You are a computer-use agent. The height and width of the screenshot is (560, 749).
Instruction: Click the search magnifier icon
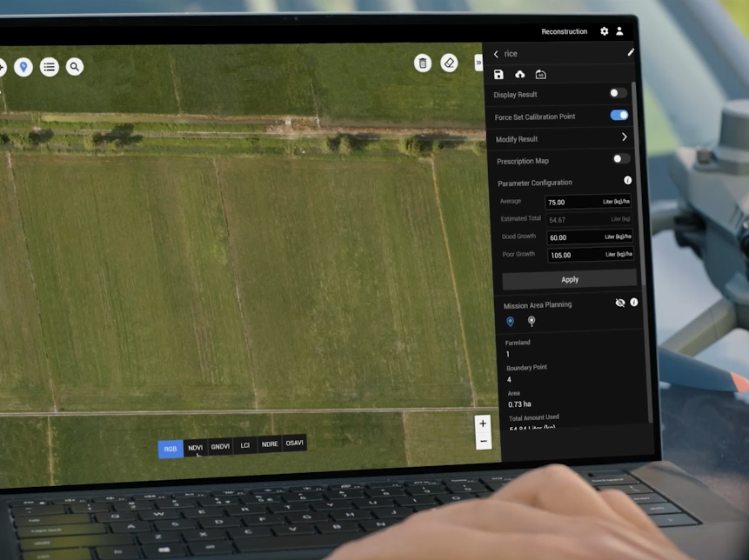point(74,65)
